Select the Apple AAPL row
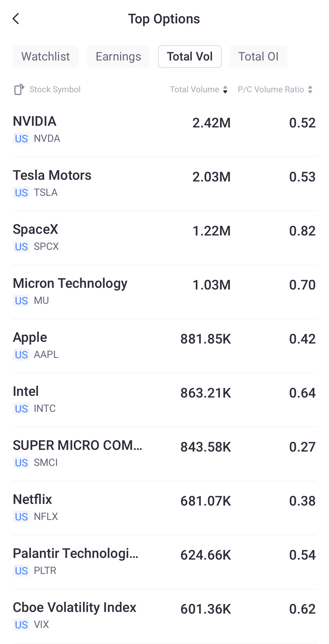This screenshot has height=644, width=329. (x=164, y=346)
